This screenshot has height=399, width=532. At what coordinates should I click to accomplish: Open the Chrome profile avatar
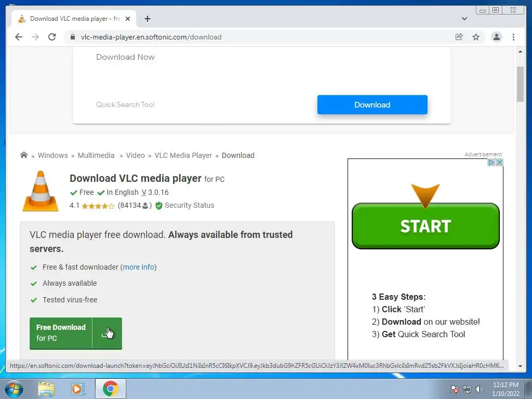click(496, 37)
